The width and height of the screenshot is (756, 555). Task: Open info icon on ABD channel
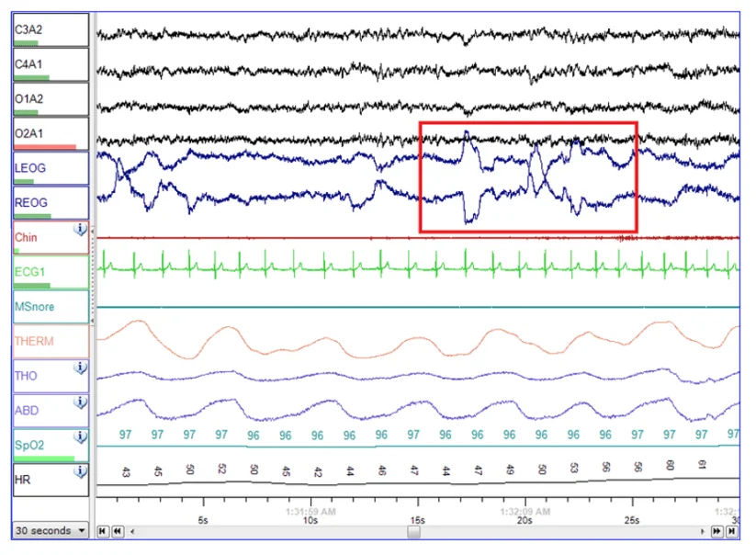click(x=81, y=402)
